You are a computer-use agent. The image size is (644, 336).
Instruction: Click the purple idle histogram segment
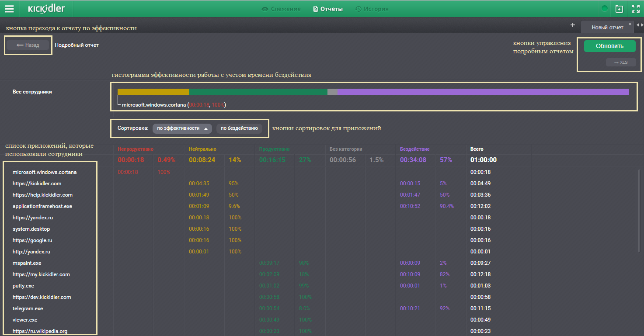point(483,92)
